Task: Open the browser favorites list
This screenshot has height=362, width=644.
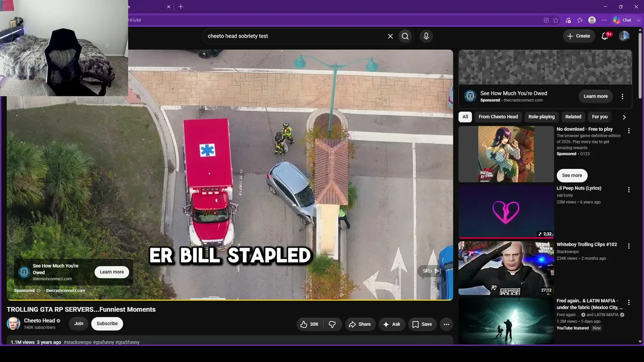Action: (580, 20)
